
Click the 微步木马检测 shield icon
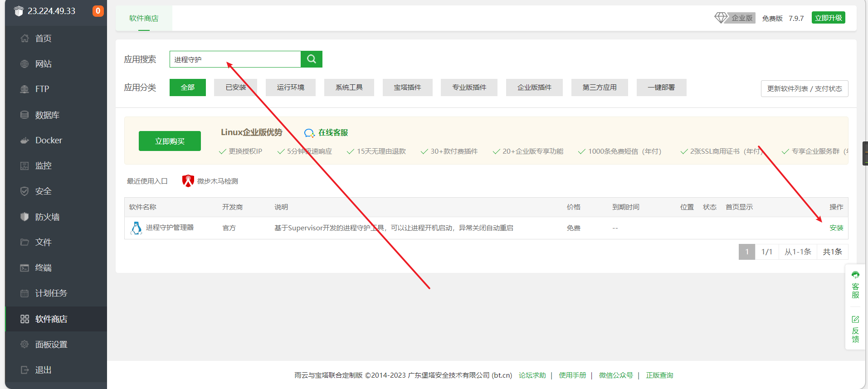[x=188, y=181]
